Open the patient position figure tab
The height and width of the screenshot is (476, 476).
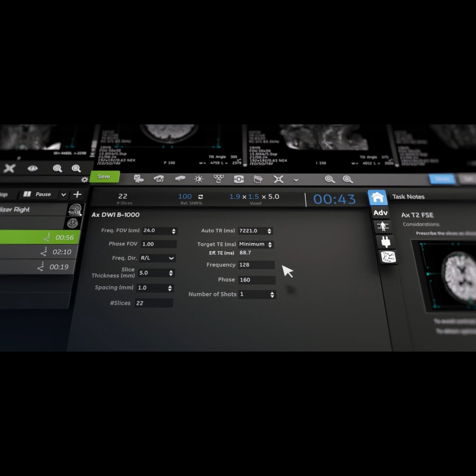coord(383,226)
